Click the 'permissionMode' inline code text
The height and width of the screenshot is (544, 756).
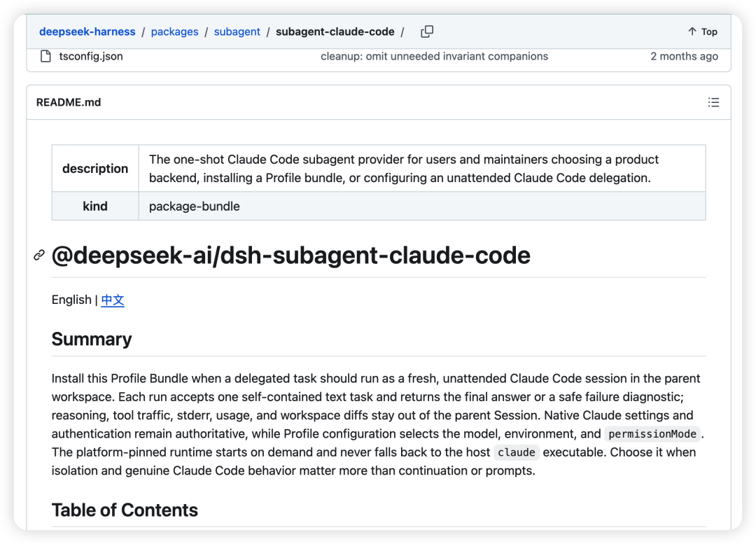click(652, 434)
